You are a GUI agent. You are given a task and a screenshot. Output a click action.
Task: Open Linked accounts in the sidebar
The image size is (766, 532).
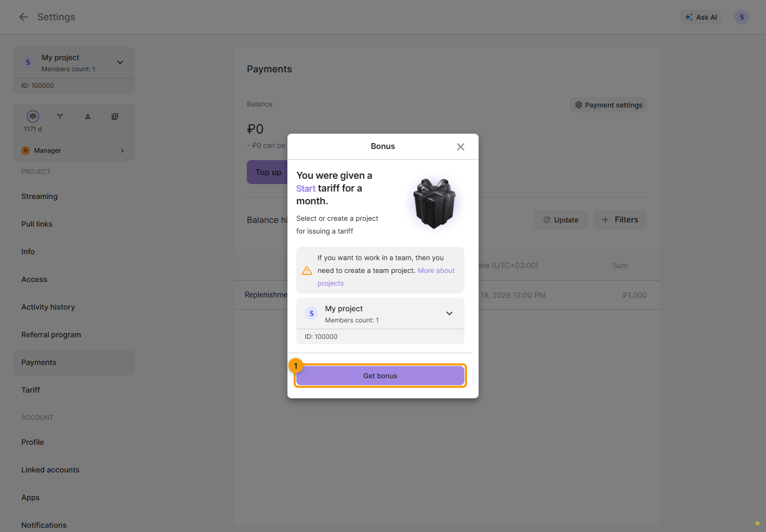[74, 470]
